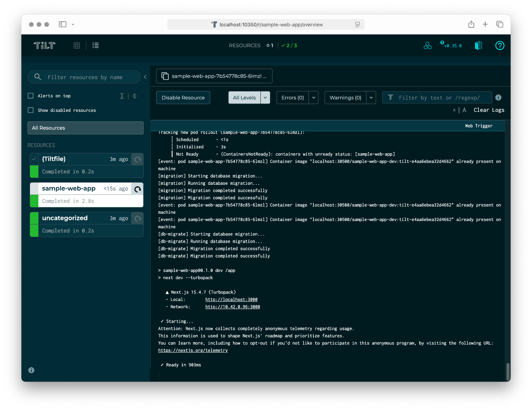Open the documentation book icon
Viewport: 532px width, 410px height.
pos(478,46)
